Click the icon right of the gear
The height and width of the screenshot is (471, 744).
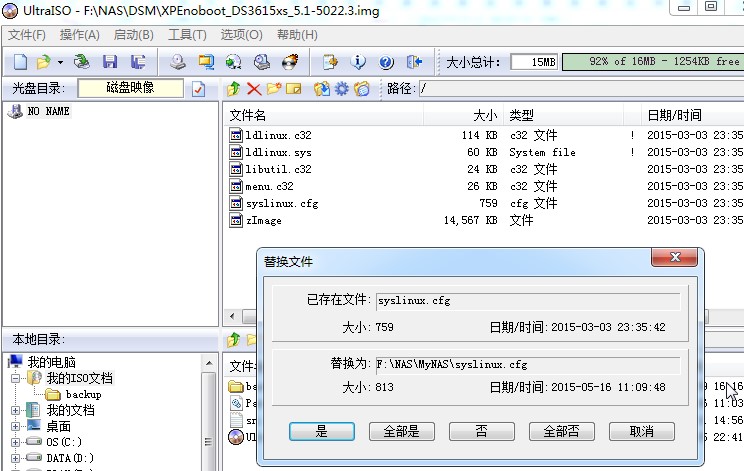tap(362, 89)
